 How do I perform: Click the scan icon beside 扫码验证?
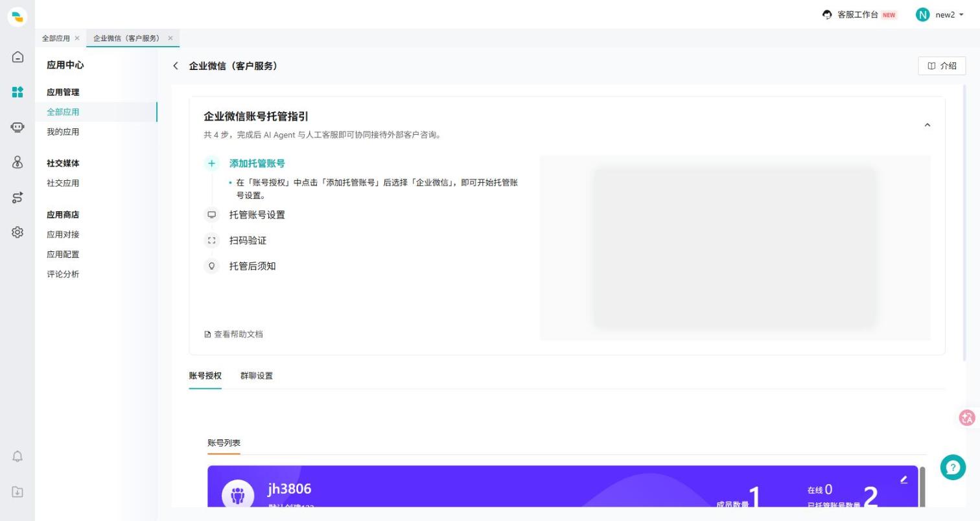211,240
